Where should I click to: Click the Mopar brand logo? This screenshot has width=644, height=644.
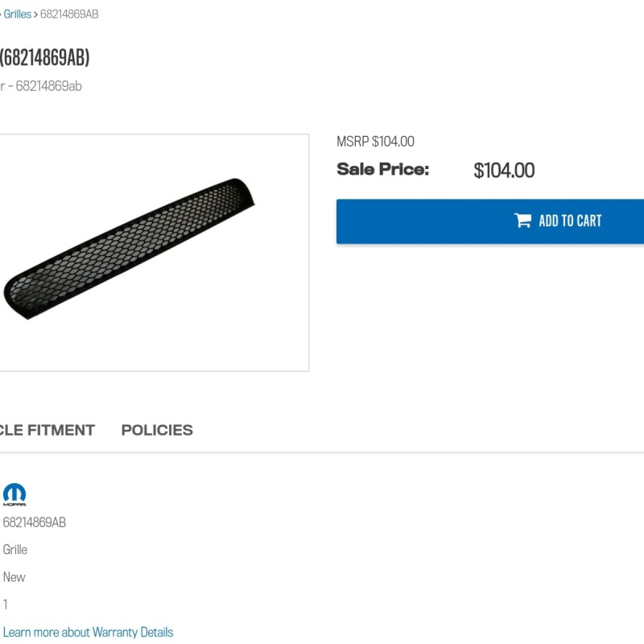pyautogui.click(x=14, y=494)
